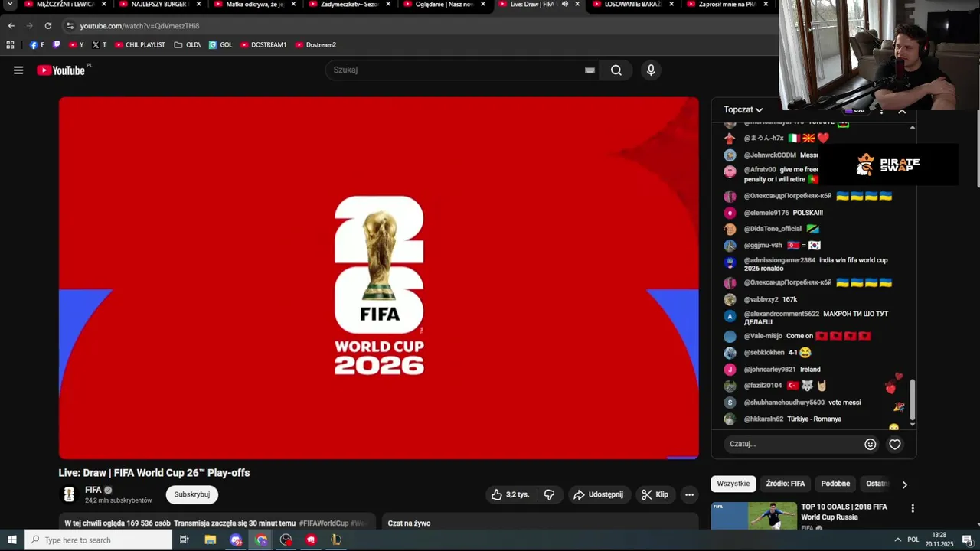Open the GOL bookmark
980x551 pixels.
click(220, 45)
